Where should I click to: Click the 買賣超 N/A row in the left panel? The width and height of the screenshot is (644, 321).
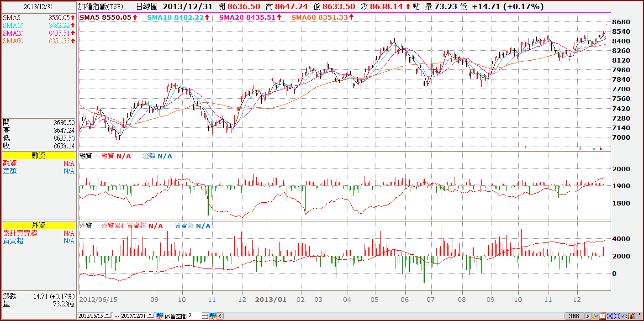(39, 241)
